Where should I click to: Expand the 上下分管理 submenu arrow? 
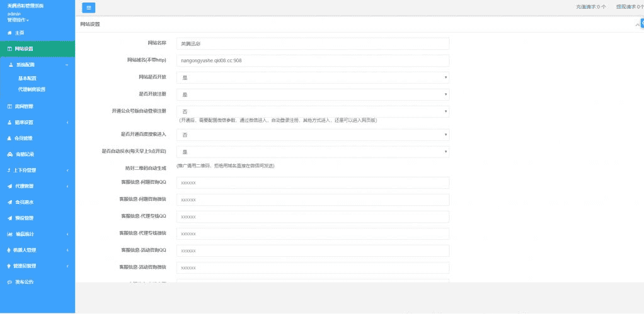(67, 171)
